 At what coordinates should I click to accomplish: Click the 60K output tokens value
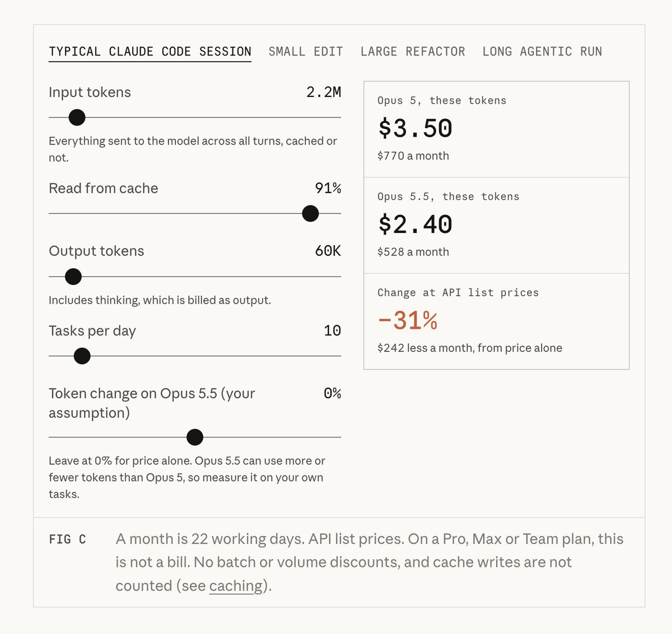pyautogui.click(x=328, y=251)
